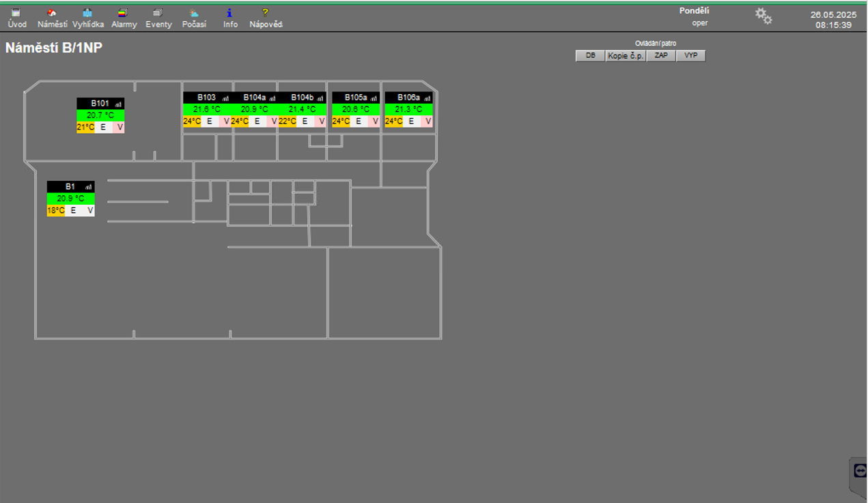
Task: Toggle the V mode for room B1
Action: pyautogui.click(x=89, y=211)
